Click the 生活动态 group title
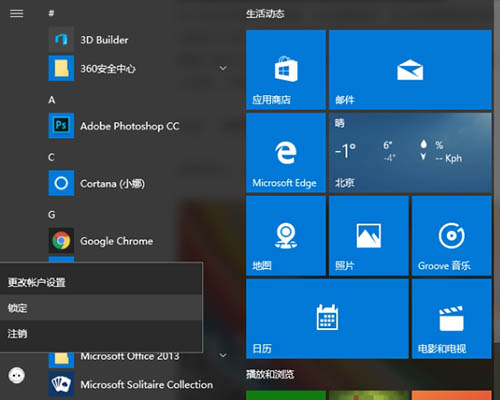The image size is (500, 400). coord(265,14)
